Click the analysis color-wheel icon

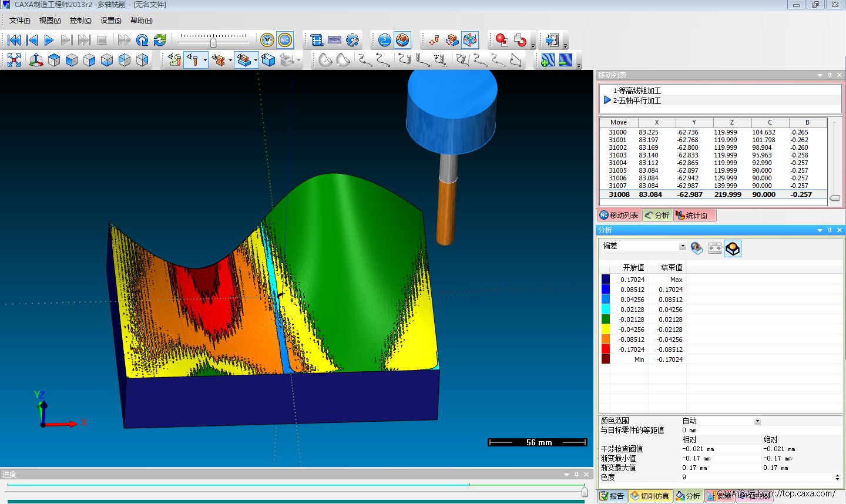pos(697,248)
